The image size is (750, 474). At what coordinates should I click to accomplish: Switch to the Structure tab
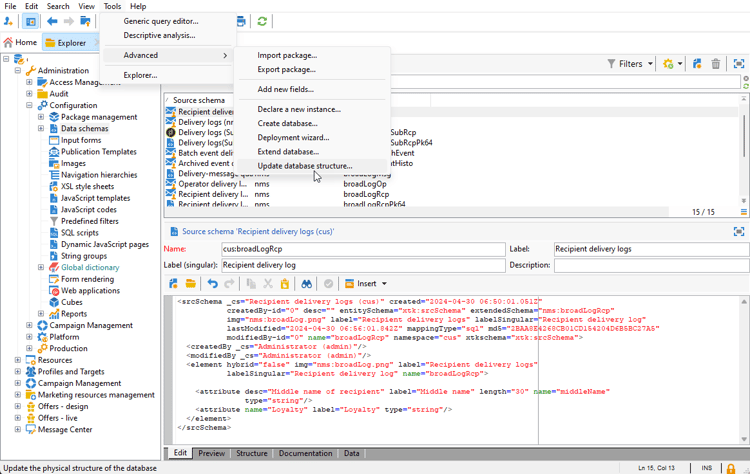251,453
